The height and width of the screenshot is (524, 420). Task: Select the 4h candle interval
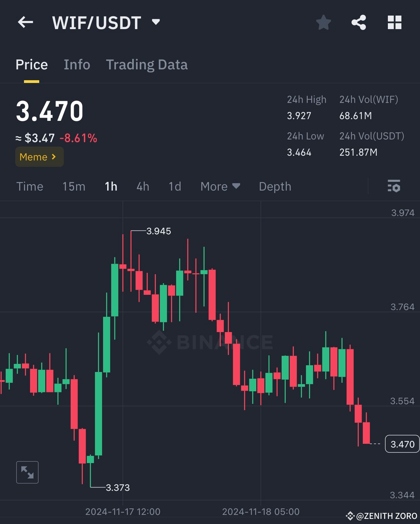coord(142,186)
